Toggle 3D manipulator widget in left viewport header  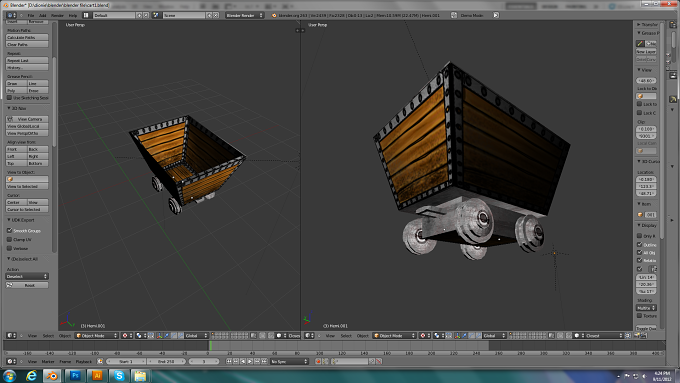pos(160,336)
